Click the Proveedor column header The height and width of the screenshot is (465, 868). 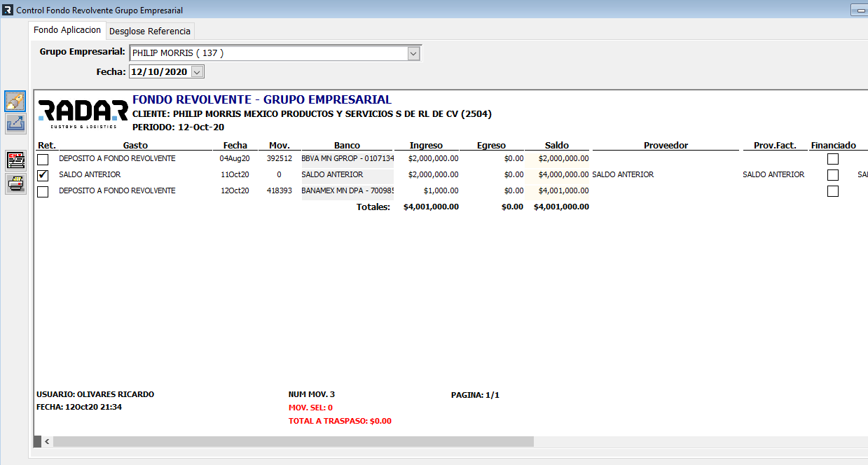(x=666, y=145)
